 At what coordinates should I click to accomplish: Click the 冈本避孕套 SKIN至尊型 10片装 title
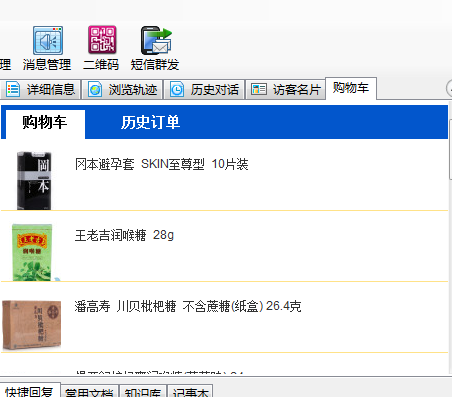(x=162, y=164)
